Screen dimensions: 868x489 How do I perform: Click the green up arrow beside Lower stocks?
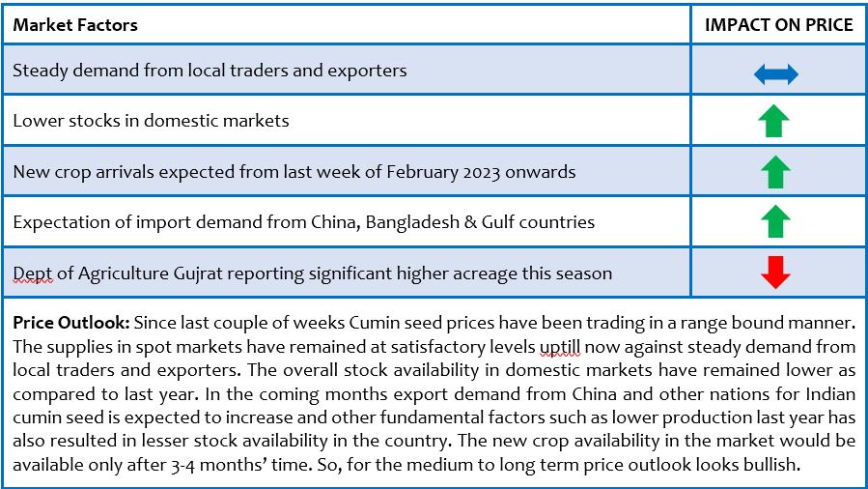click(x=774, y=121)
